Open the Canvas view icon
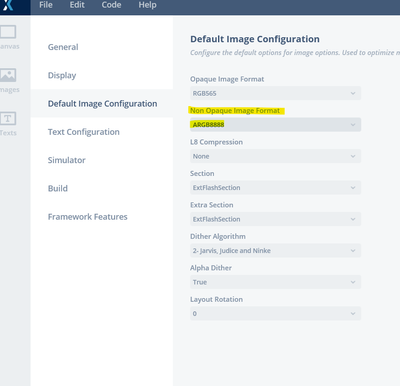Image resolution: width=400 pixels, height=386 pixels. coord(8,32)
